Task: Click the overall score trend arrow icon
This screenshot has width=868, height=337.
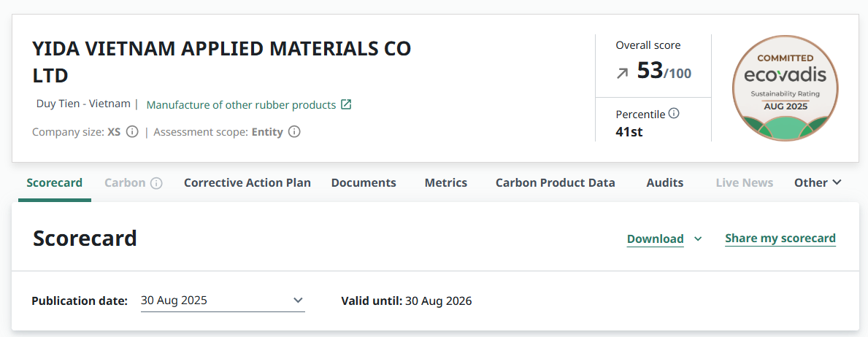Action: [x=622, y=73]
